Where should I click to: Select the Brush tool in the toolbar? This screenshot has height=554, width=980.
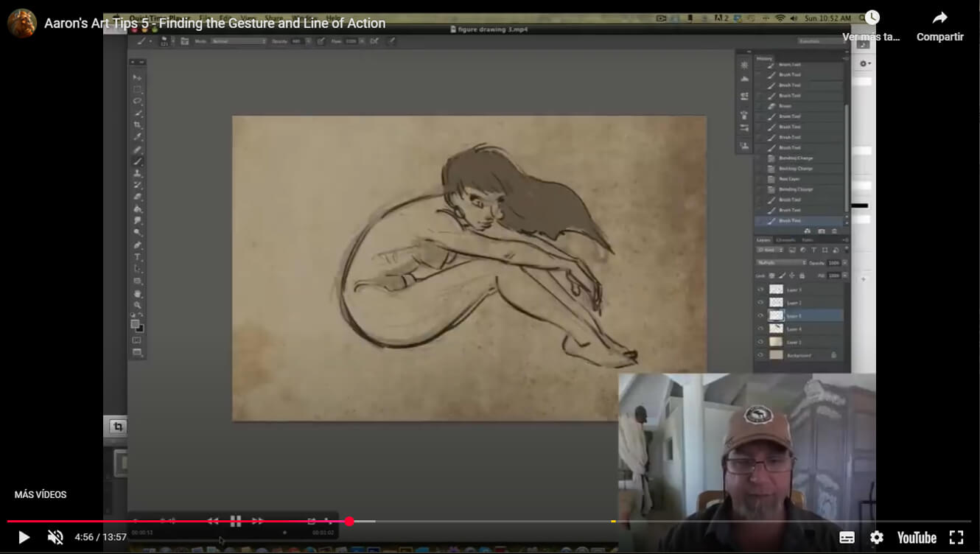coord(138,161)
